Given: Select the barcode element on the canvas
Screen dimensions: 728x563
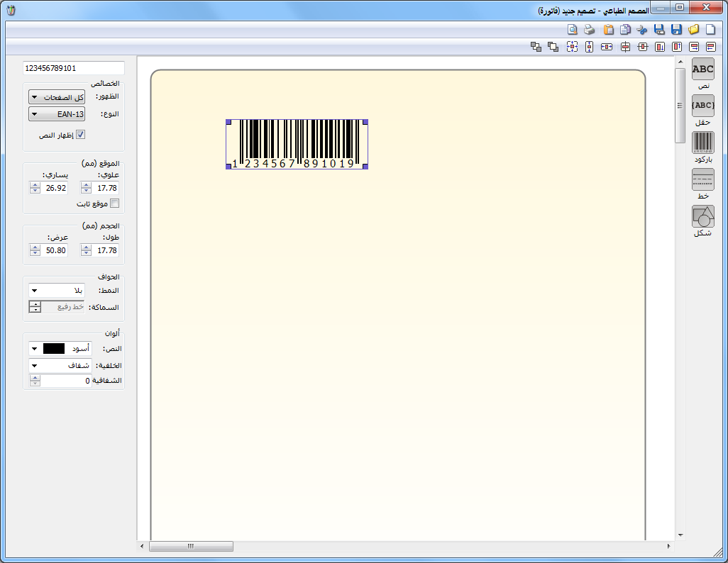Looking at the screenshot, I should 297,144.
